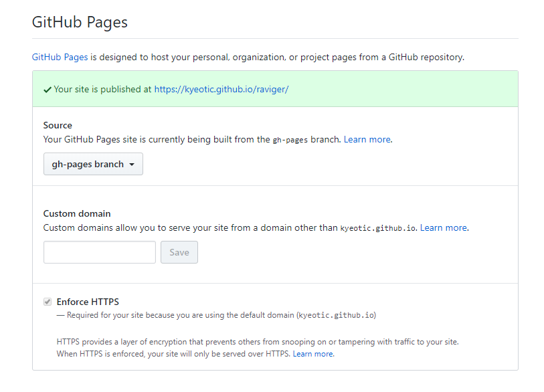The height and width of the screenshot is (392, 544).
Task: Click the HTTPS encryption description paragraph
Action: pos(258,342)
